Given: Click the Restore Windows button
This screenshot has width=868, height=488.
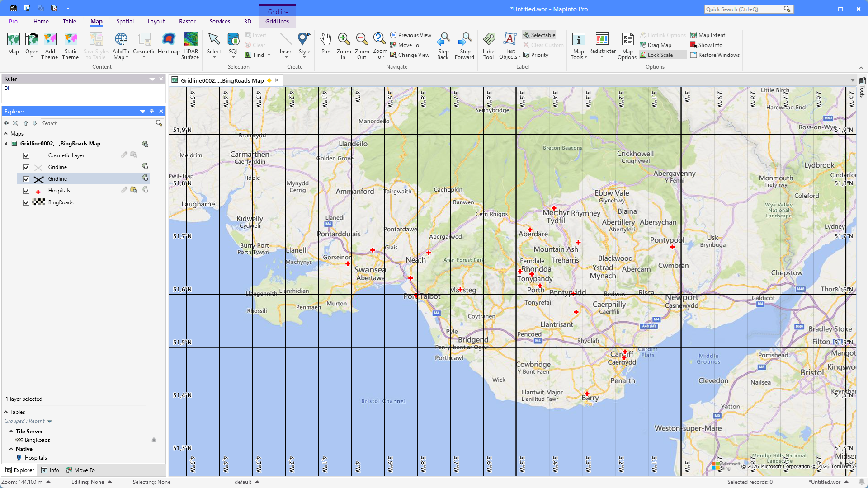Looking at the screenshot, I should [715, 55].
